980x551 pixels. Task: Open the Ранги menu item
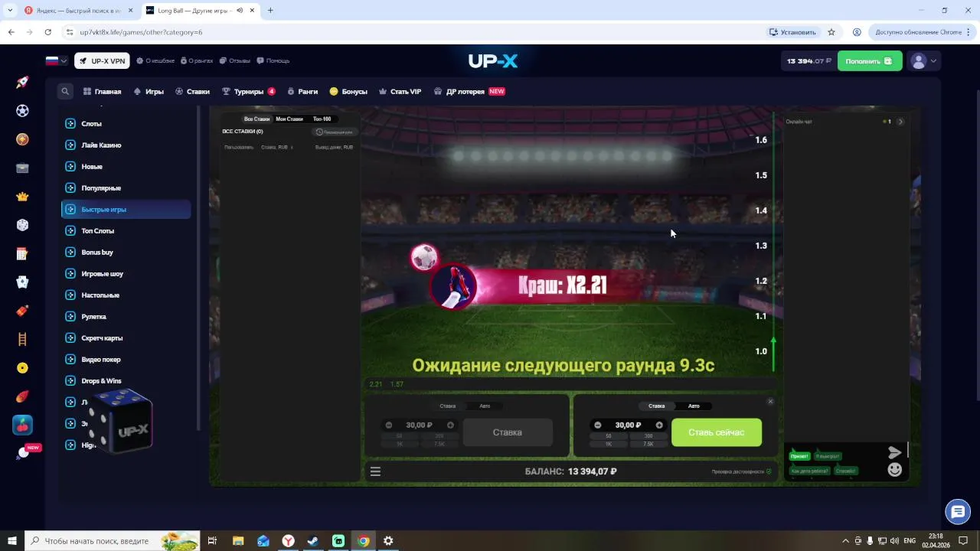(302, 91)
